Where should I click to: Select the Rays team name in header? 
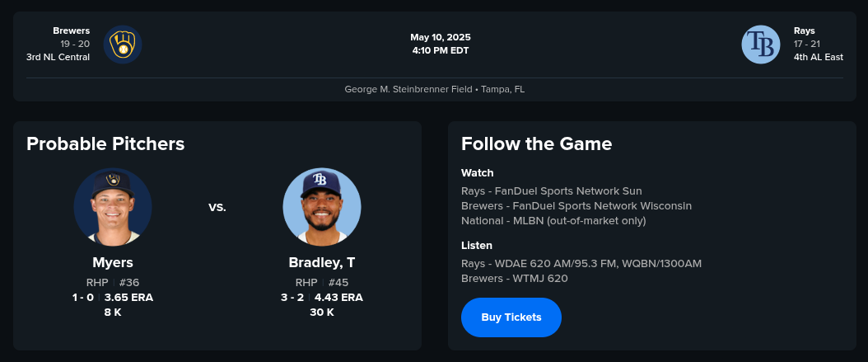click(x=805, y=31)
